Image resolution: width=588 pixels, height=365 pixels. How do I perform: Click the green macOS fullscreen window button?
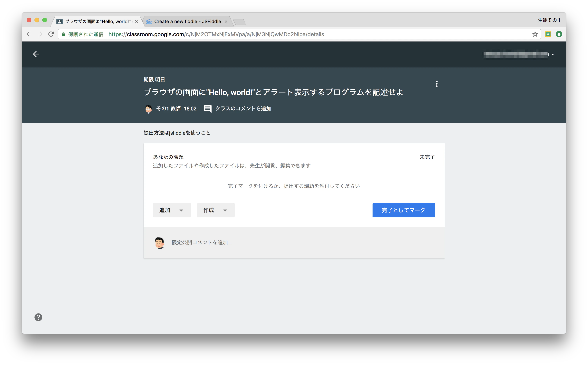pos(45,20)
